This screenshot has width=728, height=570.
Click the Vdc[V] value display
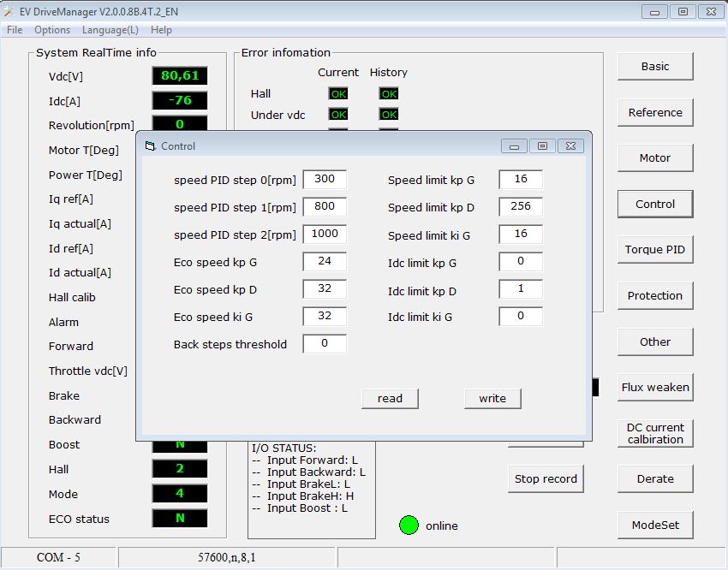(180, 75)
